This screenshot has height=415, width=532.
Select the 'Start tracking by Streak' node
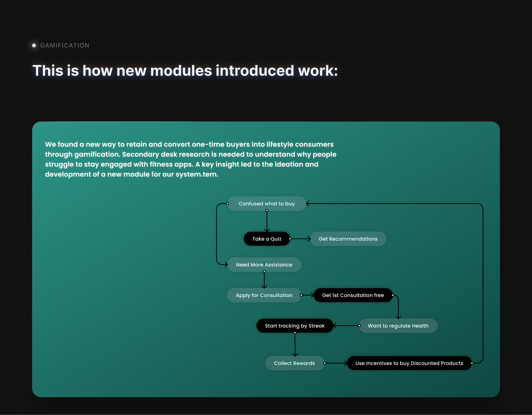pyautogui.click(x=295, y=326)
